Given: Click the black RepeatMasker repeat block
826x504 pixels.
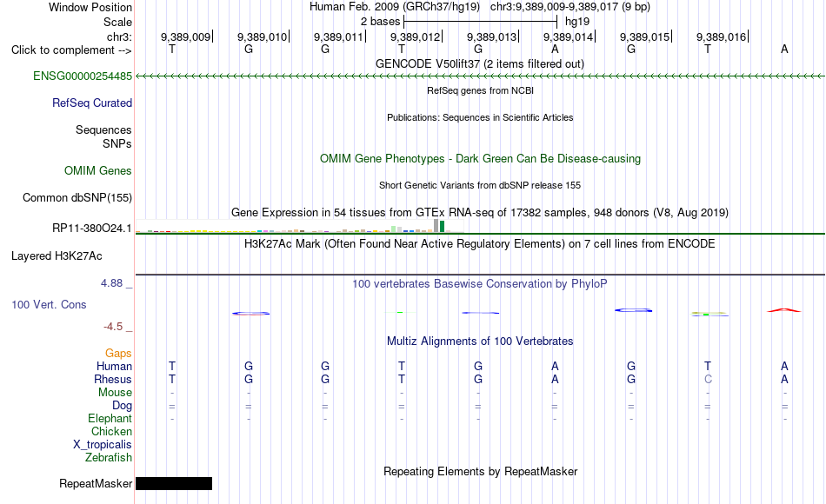Looking at the screenshot, I should [174, 483].
